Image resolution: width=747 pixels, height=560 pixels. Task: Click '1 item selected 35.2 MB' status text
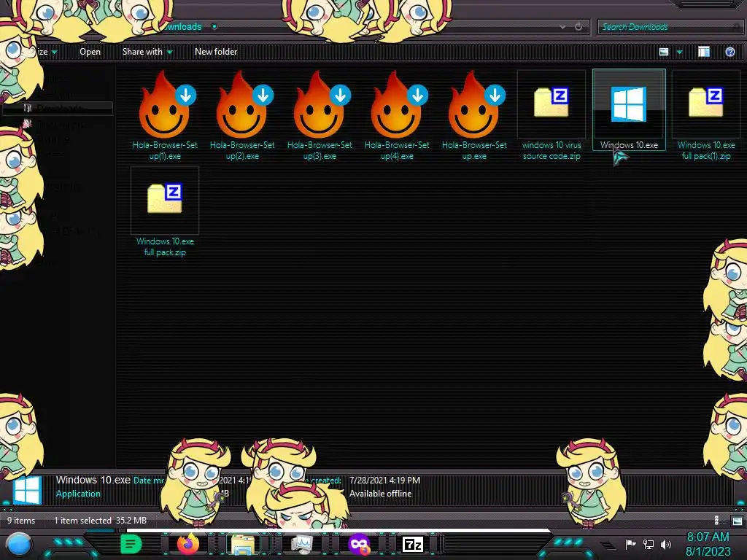[100, 521]
